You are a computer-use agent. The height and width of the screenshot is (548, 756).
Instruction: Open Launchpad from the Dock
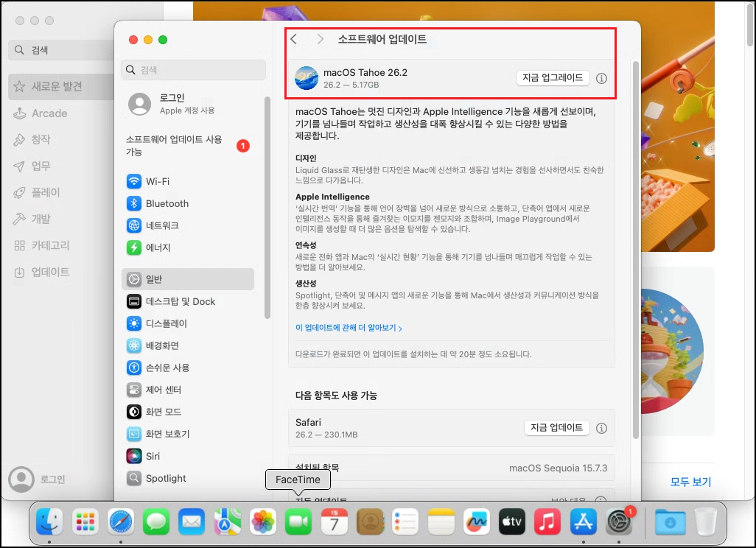(x=85, y=521)
